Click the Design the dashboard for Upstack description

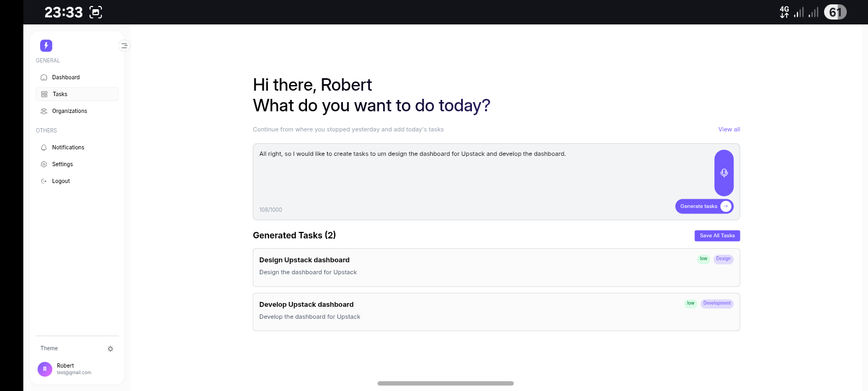point(308,273)
